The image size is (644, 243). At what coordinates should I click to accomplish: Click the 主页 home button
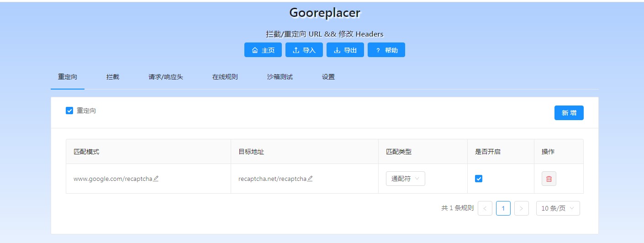tap(263, 50)
